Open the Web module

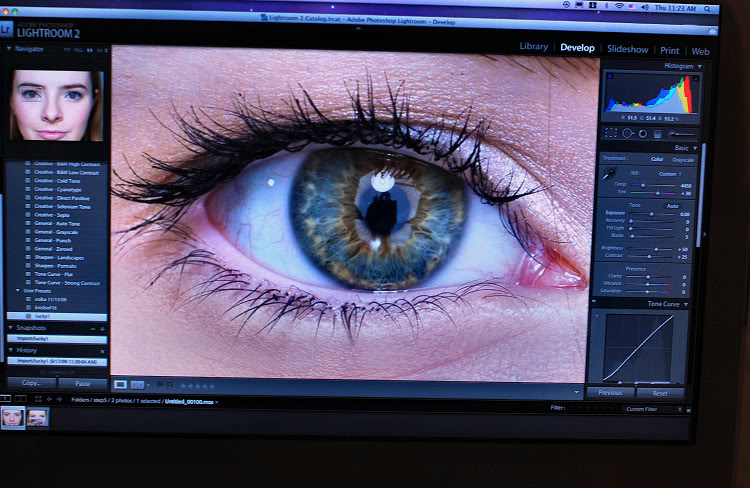[700, 52]
